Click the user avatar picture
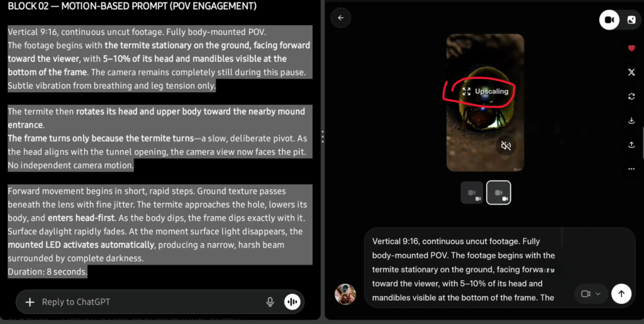The height and width of the screenshot is (324, 644). pyautogui.click(x=345, y=294)
